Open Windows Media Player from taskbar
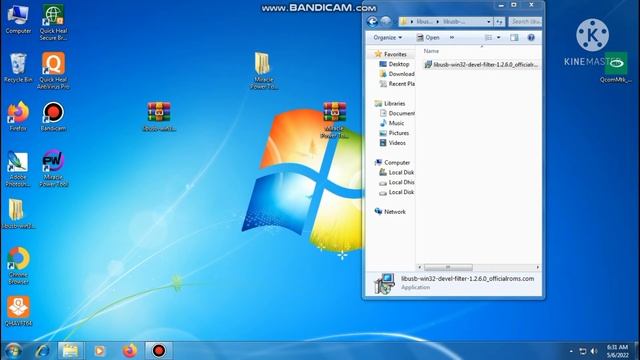This screenshot has height=360, width=640. (x=100, y=351)
